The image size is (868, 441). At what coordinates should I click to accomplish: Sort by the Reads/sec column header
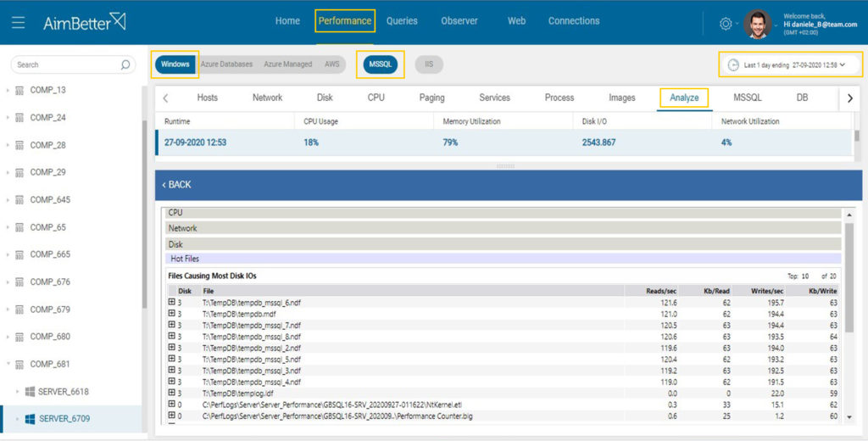pyautogui.click(x=661, y=291)
